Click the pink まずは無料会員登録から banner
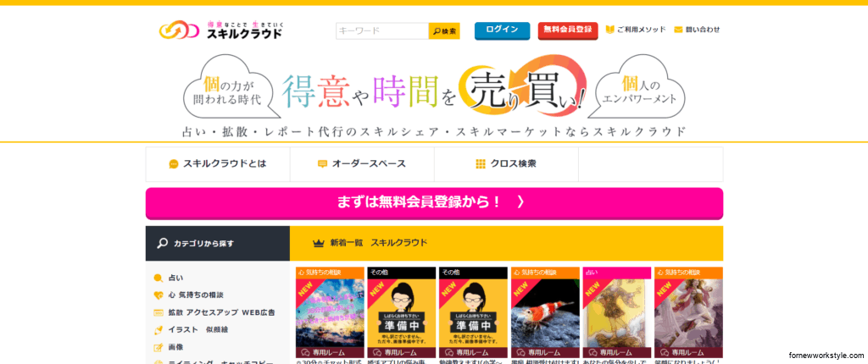This screenshot has height=364, width=868. (434, 203)
